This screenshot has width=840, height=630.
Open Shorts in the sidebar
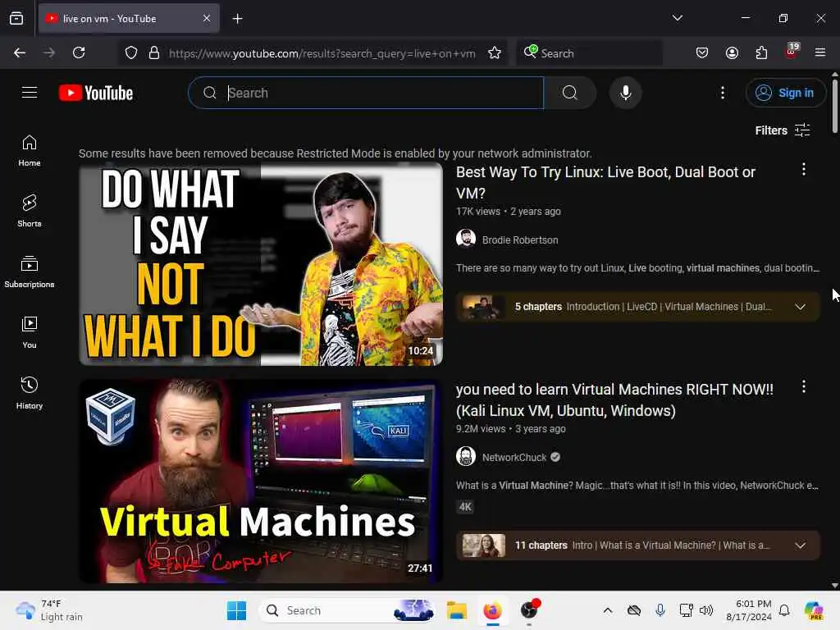30,211
